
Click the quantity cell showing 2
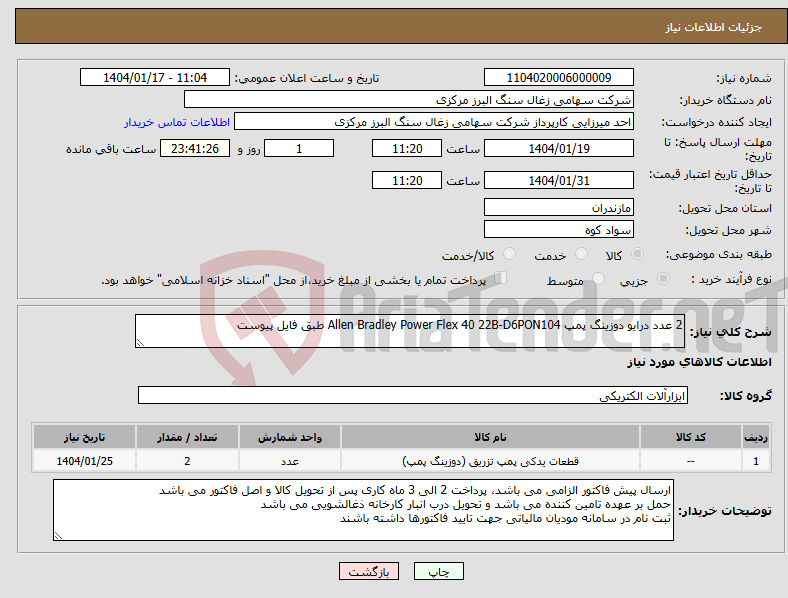pyautogui.click(x=187, y=461)
